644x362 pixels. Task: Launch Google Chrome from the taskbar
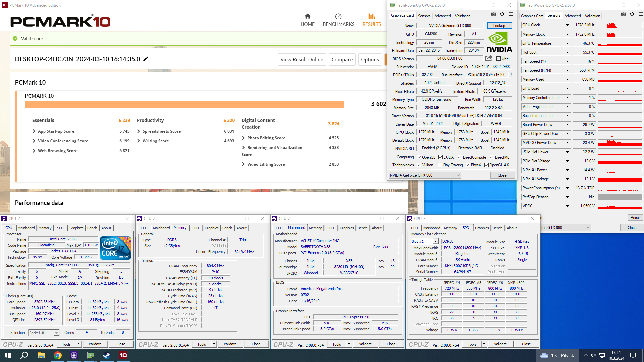tap(58, 355)
